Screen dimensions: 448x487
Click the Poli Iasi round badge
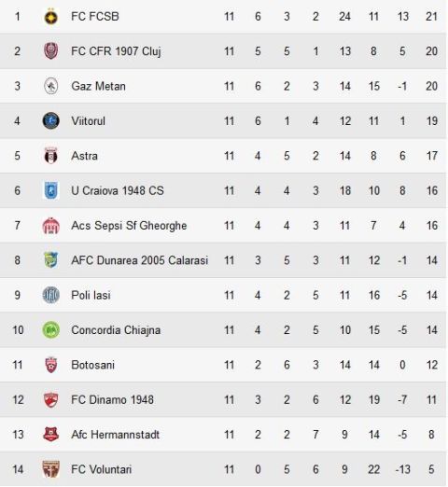pyautogui.click(x=50, y=295)
